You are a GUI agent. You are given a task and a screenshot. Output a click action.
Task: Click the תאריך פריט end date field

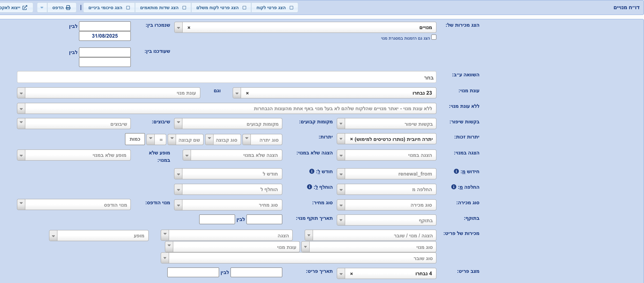point(193,272)
